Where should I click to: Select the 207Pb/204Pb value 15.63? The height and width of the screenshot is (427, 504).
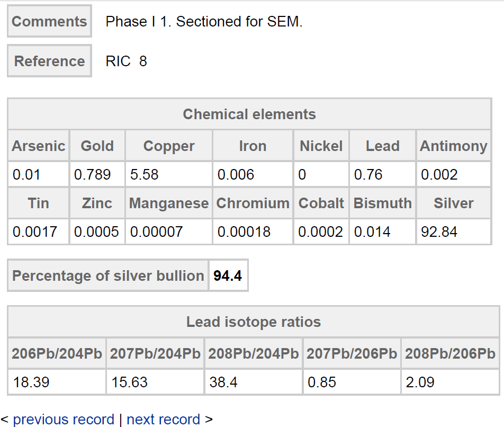click(130, 382)
